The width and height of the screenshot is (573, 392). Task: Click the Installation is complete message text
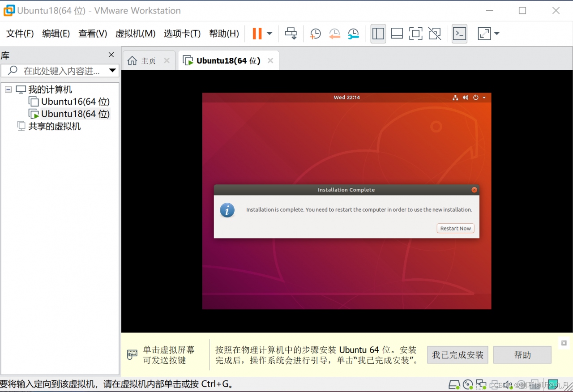[x=359, y=209]
